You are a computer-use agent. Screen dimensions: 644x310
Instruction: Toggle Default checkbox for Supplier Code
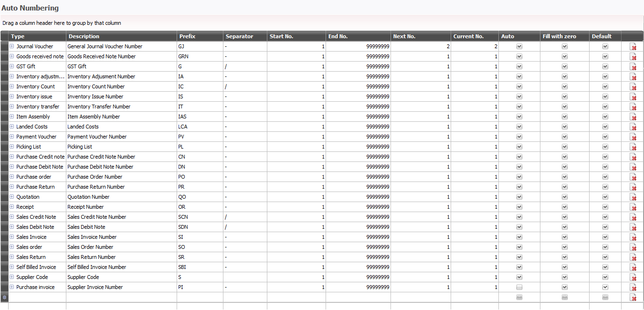click(x=605, y=277)
